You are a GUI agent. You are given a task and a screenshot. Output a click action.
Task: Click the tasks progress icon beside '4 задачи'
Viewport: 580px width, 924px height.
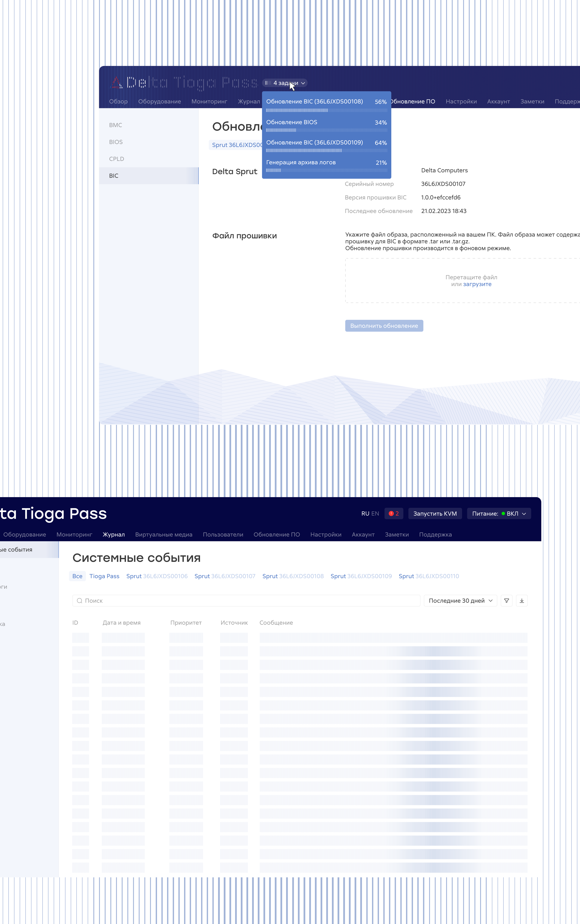pos(268,83)
